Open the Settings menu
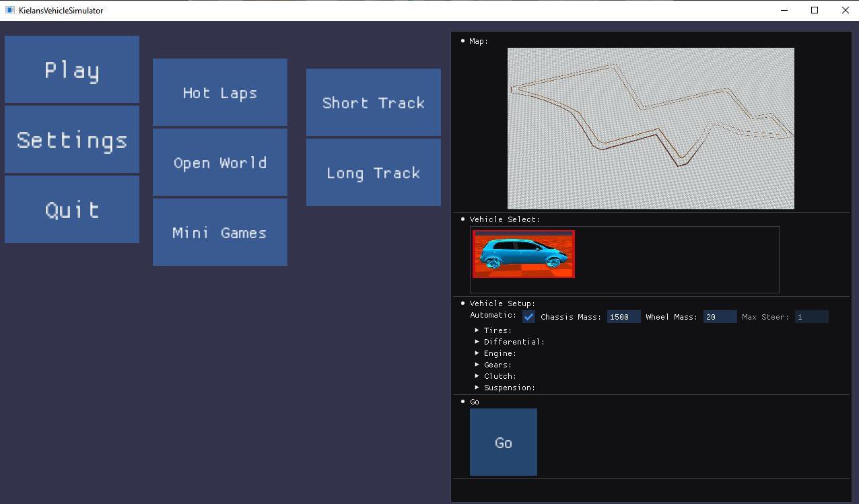 coord(72,139)
